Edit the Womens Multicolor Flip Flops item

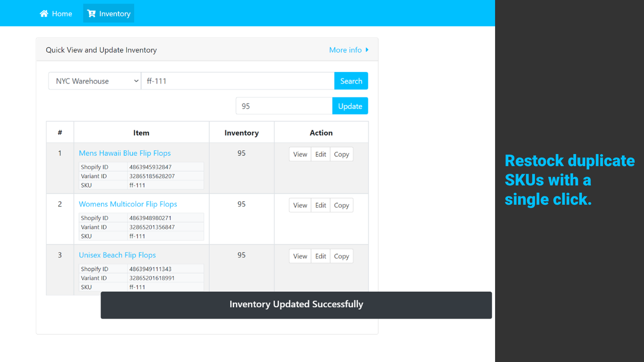pyautogui.click(x=321, y=205)
